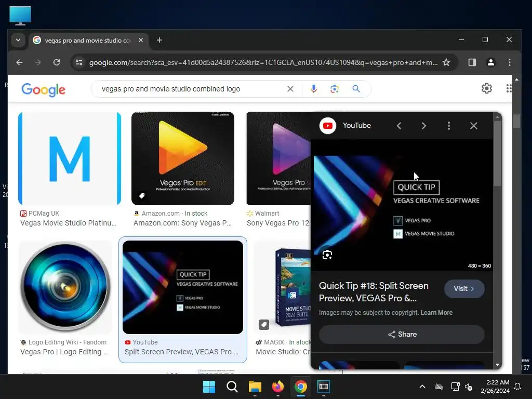Show next image in preview panel
The image size is (532, 399).
[424, 126]
